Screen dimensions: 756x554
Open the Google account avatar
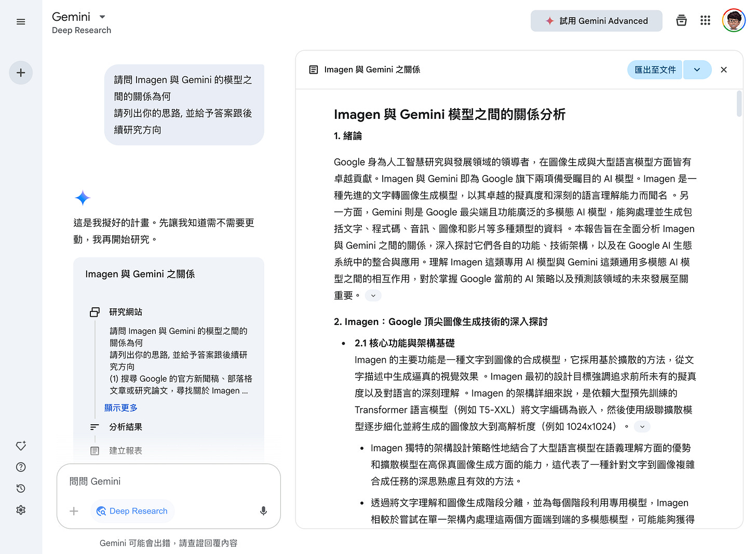point(734,21)
